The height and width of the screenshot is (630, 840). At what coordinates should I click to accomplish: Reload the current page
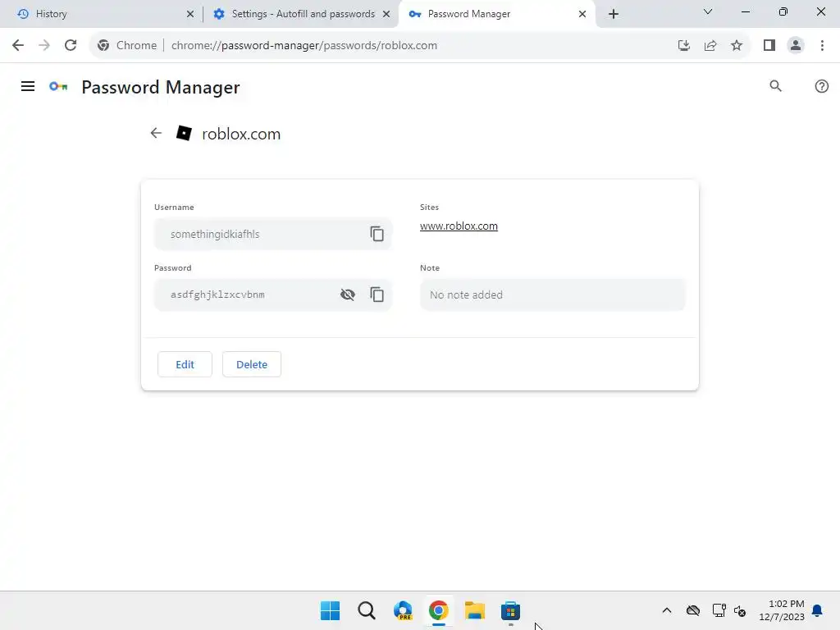pos(71,45)
